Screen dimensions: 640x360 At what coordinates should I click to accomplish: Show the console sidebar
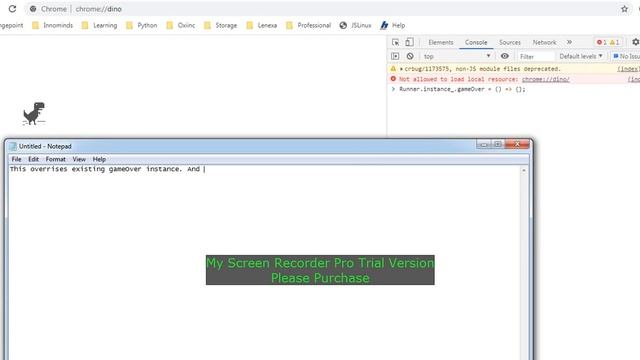[395, 56]
